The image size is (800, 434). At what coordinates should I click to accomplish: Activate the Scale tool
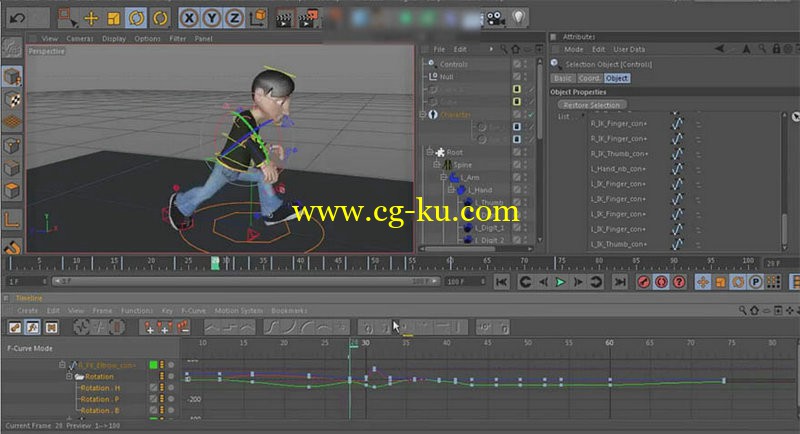113,19
